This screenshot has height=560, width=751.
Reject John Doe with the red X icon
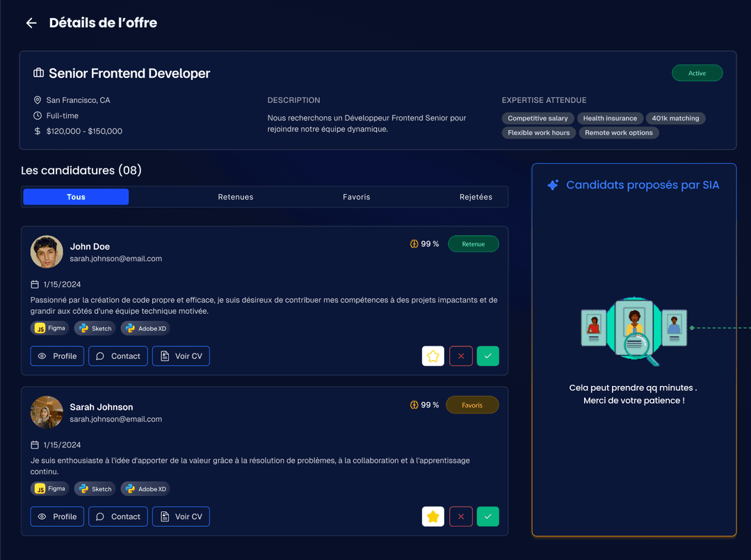point(461,356)
